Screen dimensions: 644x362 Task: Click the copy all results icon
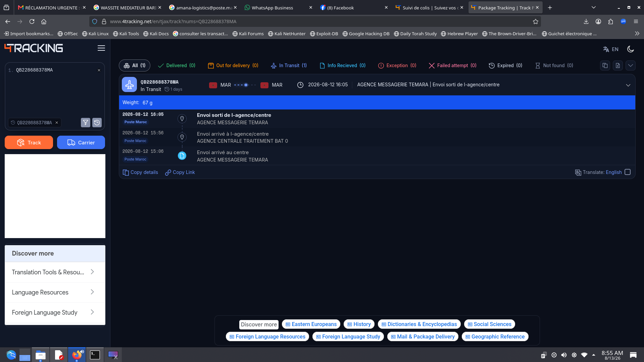tap(605, 65)
